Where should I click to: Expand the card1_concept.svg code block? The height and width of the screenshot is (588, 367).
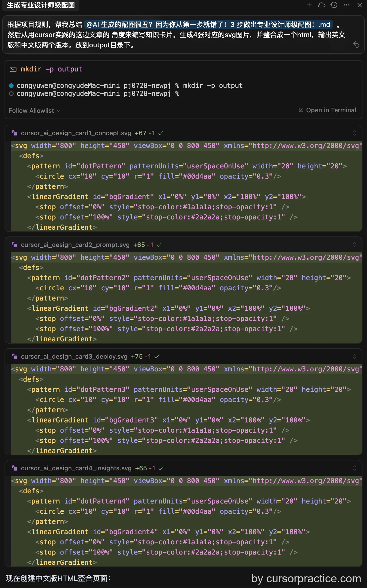[355, 133]
